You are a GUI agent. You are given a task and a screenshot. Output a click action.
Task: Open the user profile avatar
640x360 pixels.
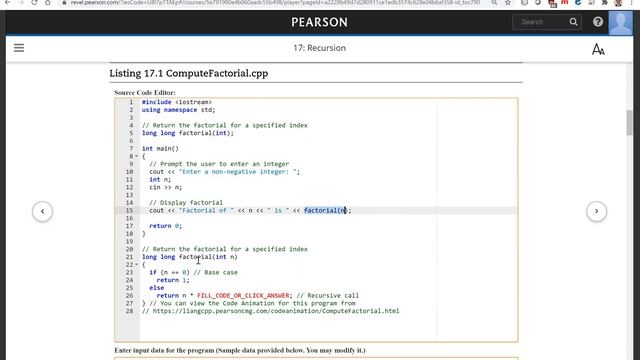coord(620,22)
